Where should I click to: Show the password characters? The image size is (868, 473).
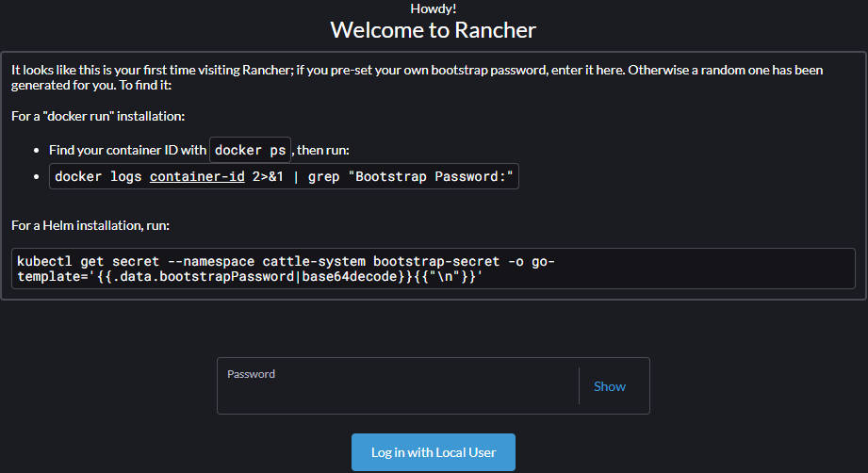(610, 386)
